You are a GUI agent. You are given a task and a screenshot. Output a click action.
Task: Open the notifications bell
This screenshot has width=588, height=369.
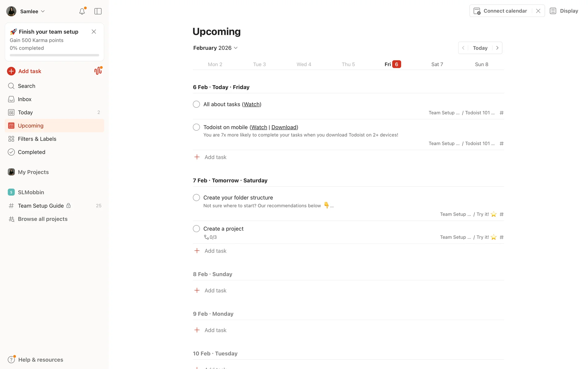pyautogui.click(x=82, y=11)
